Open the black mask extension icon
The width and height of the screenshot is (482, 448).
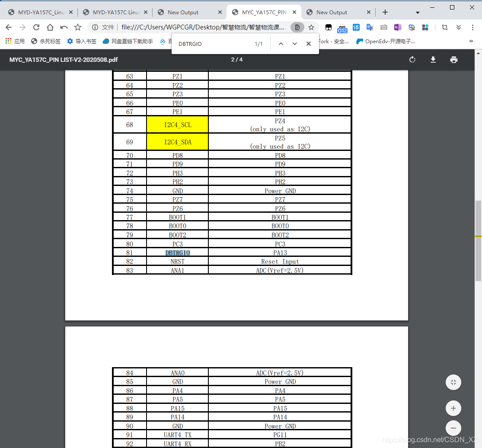tap(328, 27)
